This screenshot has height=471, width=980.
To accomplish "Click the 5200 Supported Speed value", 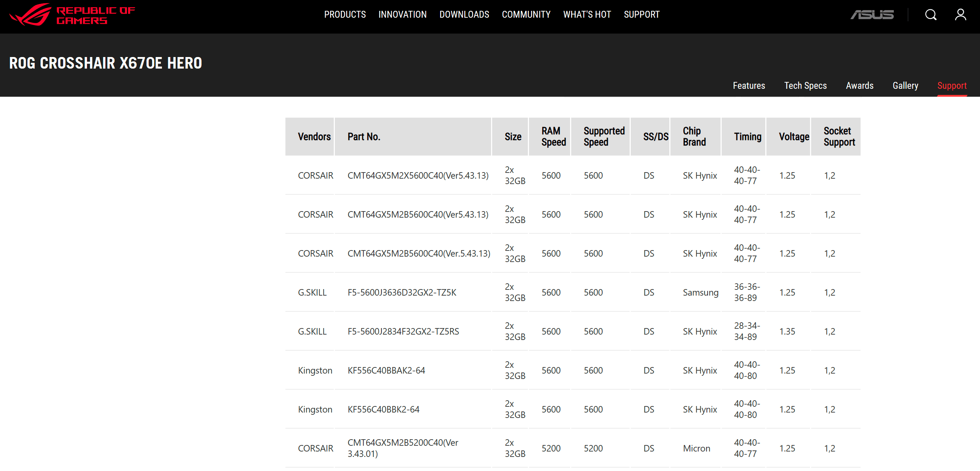I will [x=593, y=449].
